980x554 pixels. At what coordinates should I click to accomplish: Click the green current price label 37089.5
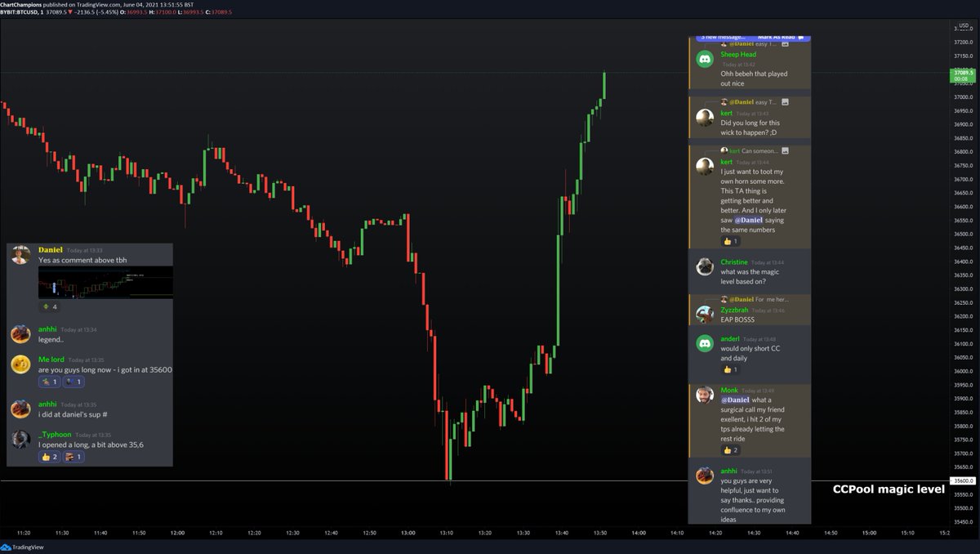coord(964,77)
